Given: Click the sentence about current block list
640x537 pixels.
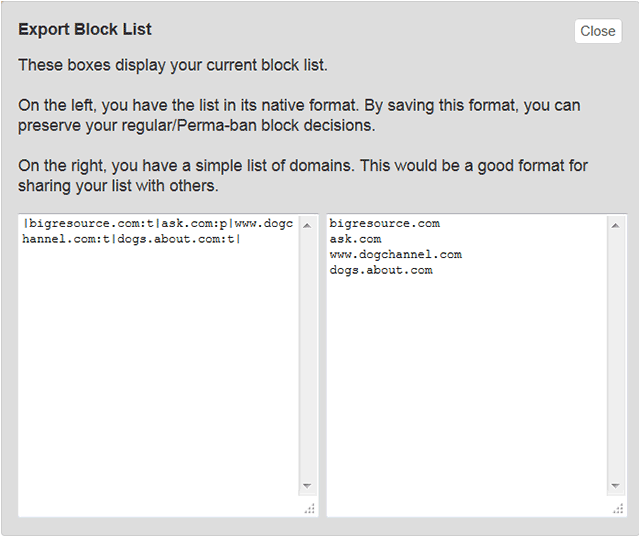Looking at the screenshot, I should click(x=173, y=65).
